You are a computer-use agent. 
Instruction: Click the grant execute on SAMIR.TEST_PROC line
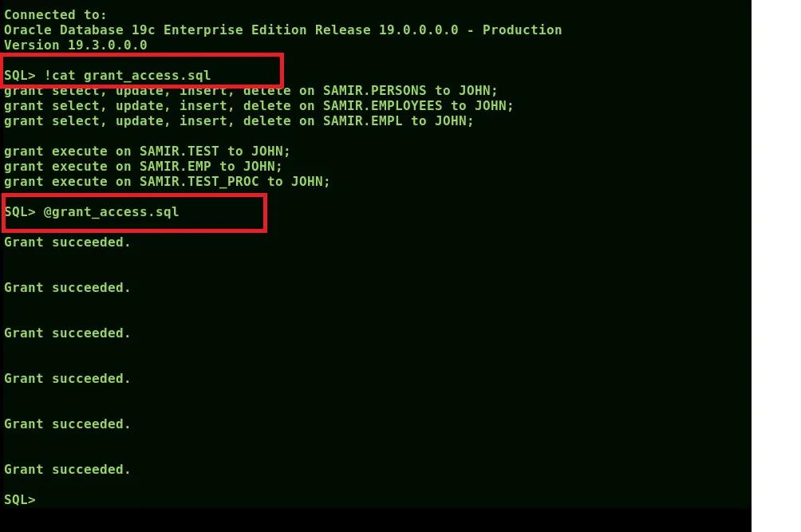click(167, 182)
